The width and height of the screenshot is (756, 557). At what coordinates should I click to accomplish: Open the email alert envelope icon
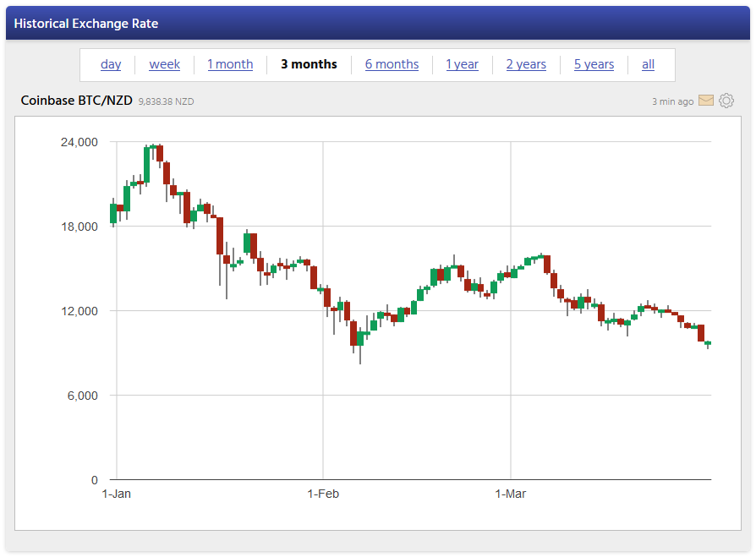pyautogui.click(x=706, y=101)
